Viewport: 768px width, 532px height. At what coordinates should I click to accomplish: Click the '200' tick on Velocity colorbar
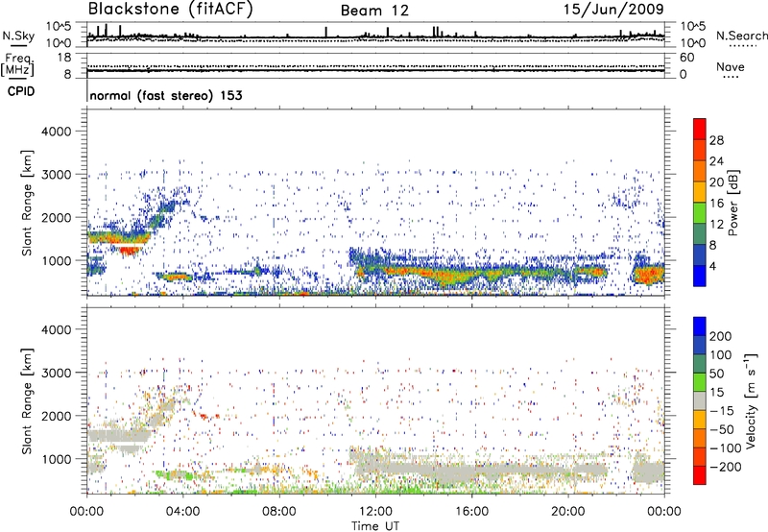pos(721,336)
